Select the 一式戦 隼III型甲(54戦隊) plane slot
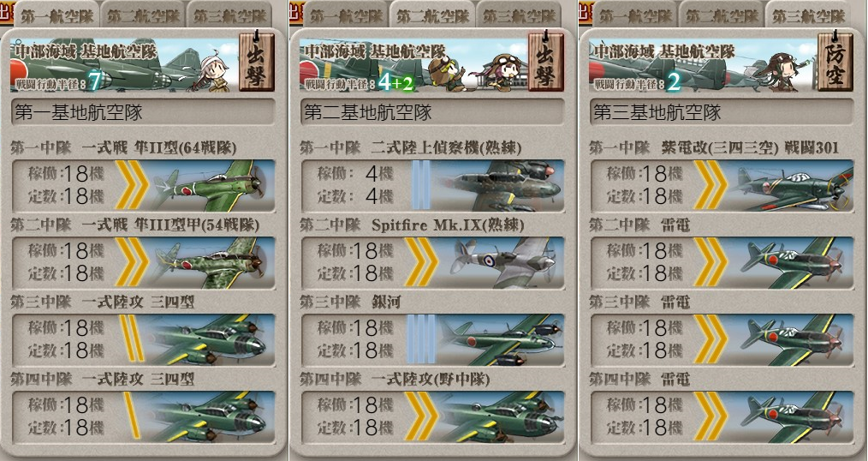868x461 pixels. pos(143,263)
